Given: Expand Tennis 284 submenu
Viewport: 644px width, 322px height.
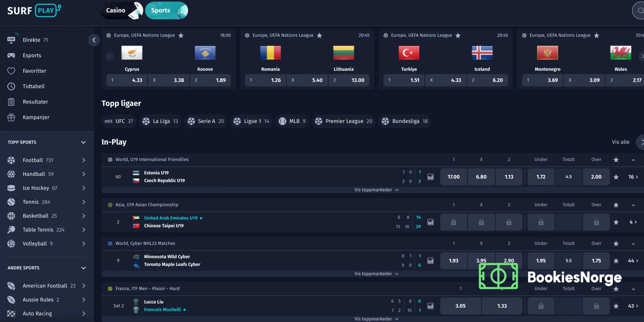Looking at the screenshot, I should (84, 202).
